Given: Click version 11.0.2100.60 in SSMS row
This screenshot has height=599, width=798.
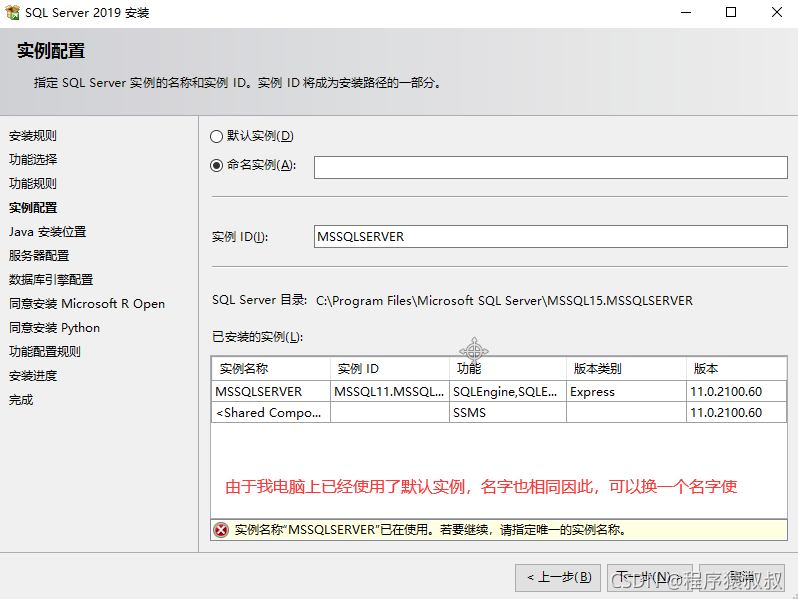Looking at the screenshot, I should click(x=736, y=412).
